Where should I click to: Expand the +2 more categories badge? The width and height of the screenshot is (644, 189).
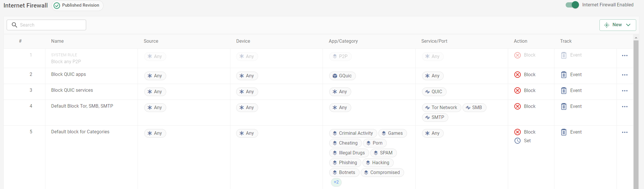336,182
